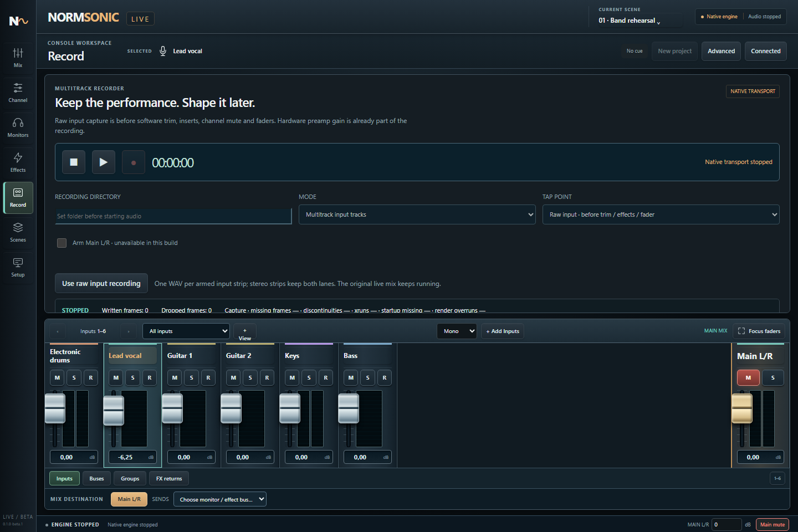Switch to the Inputs tab
Image resolution: width=798 pixels, height=532 pixels.
[64, 479]
